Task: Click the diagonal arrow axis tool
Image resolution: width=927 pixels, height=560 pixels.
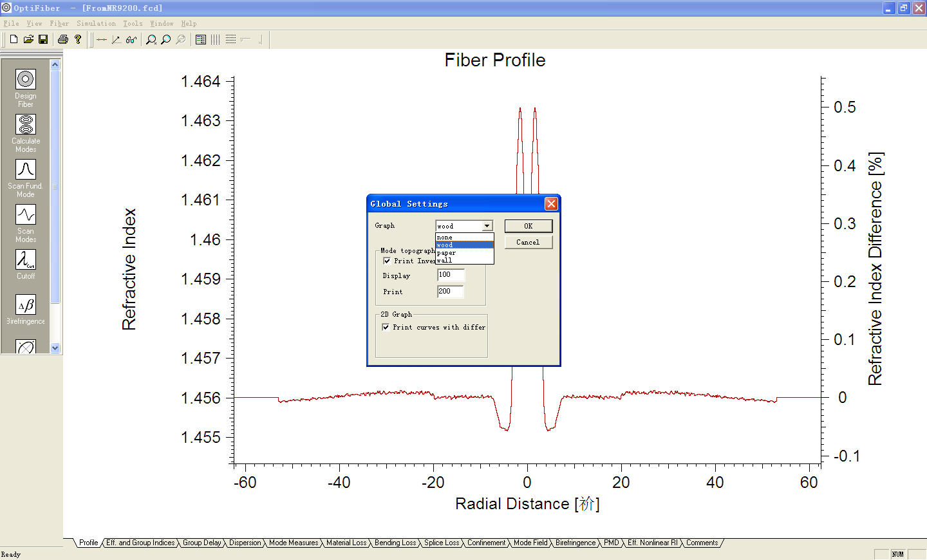Action: (116, 39)
